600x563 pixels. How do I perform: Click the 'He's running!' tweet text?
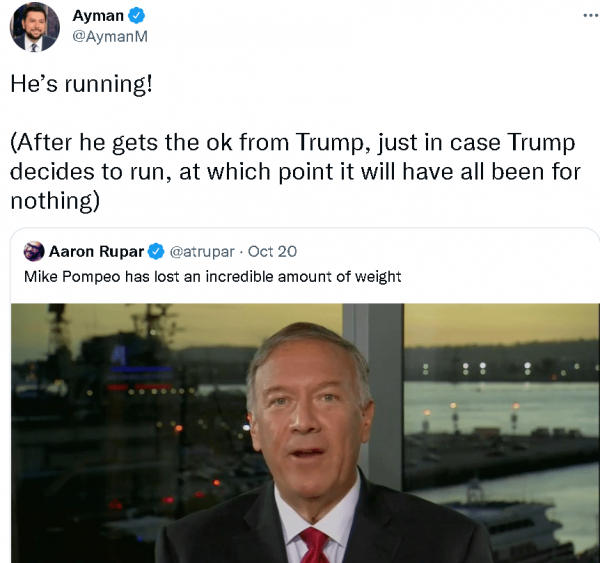pyautogui.click(x=82, y=83)
